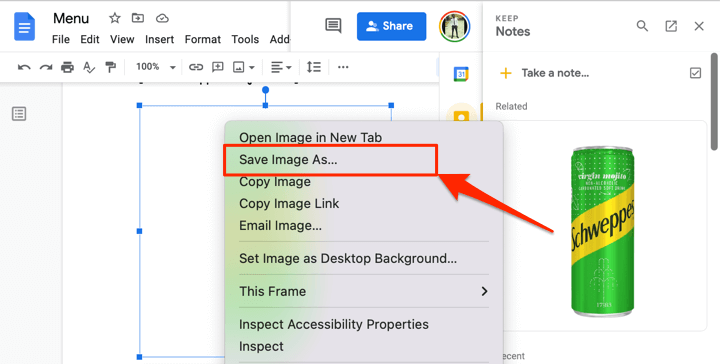Toggle the new list checkbox in Keep
The image size is (720, 364).
pos(696,73)
